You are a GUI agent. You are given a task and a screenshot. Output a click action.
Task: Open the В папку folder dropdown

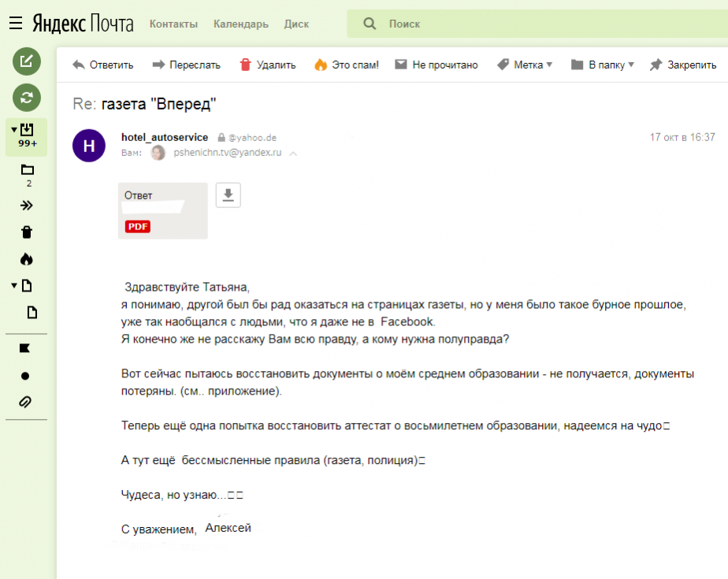tap(603, 65)
